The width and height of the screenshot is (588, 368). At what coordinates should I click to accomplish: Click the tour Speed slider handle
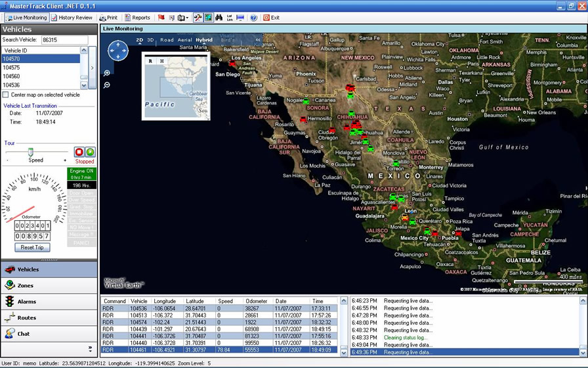tap(31, 152)
